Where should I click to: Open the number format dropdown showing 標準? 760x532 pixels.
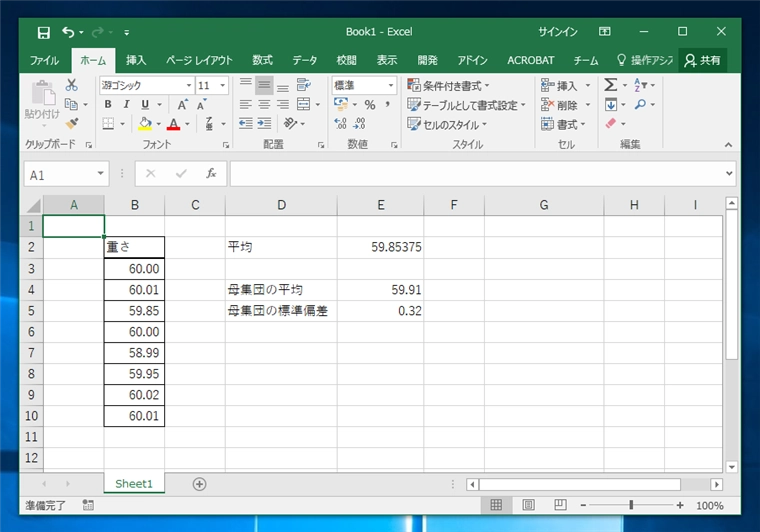click(x=390, y=86)
